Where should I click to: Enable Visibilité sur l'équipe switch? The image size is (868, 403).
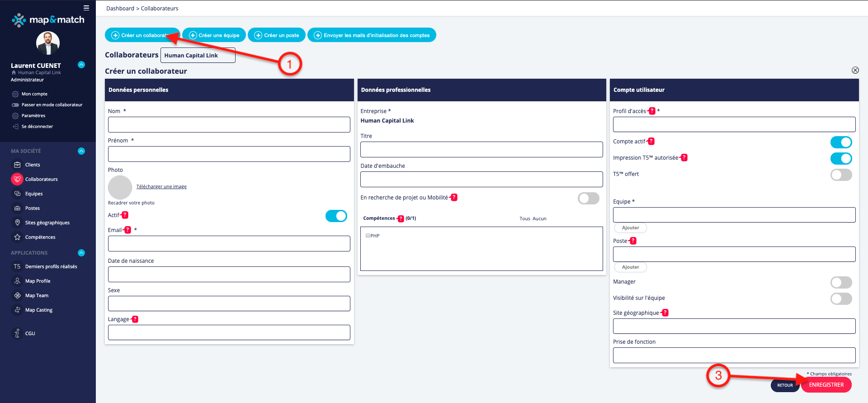point(841,299)
